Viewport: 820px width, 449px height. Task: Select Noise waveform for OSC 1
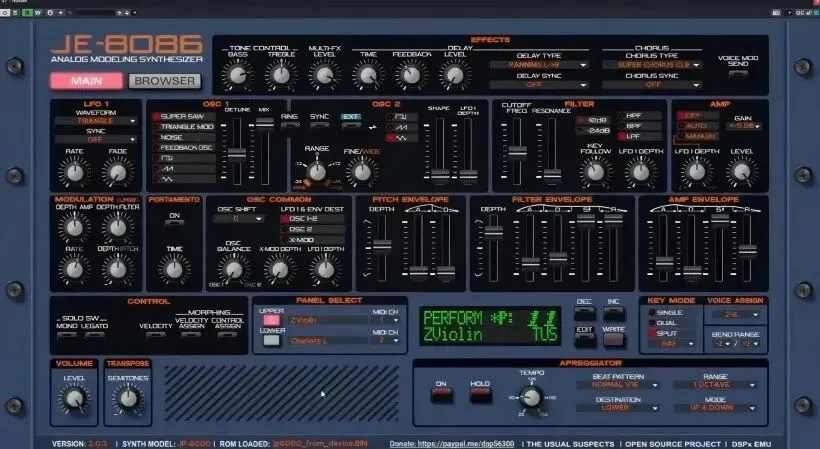(184, 137)
